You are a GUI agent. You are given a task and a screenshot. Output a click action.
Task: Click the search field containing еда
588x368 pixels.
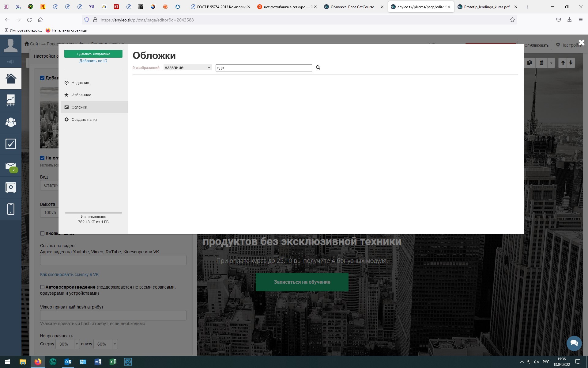263,68
